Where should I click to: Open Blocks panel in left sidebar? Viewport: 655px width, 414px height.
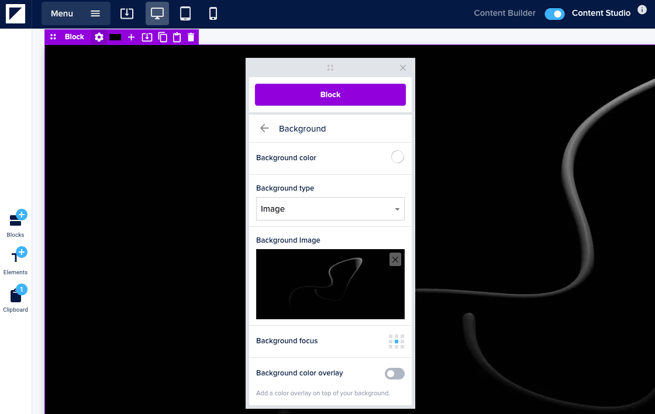click(16, 222)
